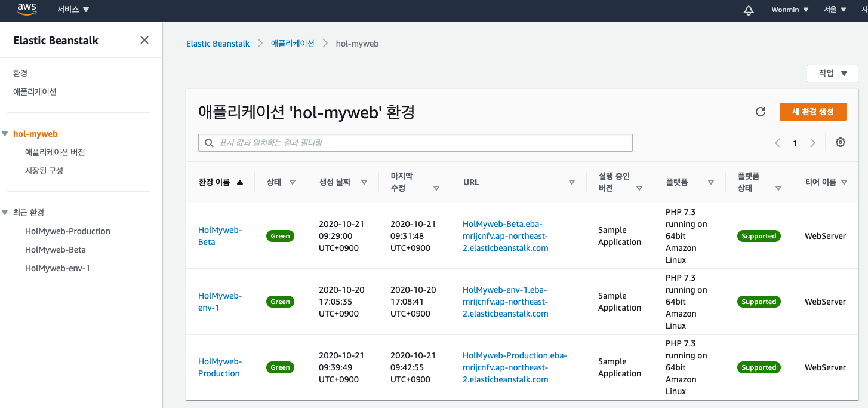Sort the 플랫폼 상태 column
The width and height of the screenshot is (868, 408).
[778, 188]
